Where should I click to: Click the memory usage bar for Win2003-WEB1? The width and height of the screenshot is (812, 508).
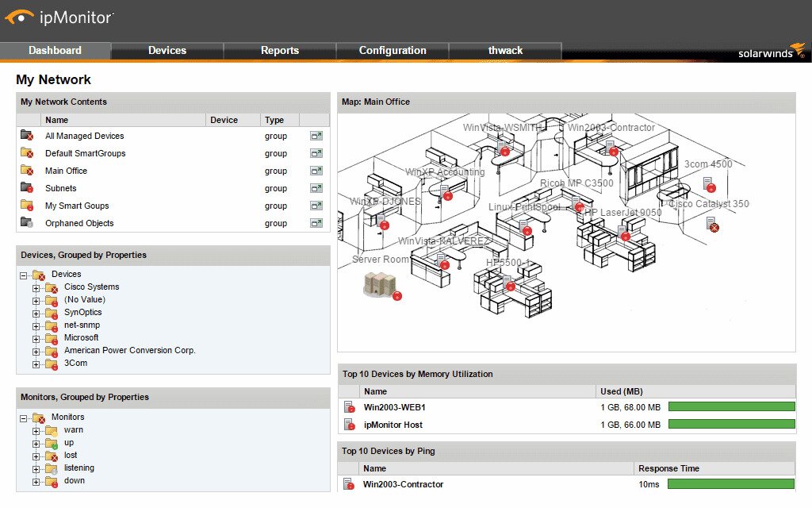pos(730,406)
